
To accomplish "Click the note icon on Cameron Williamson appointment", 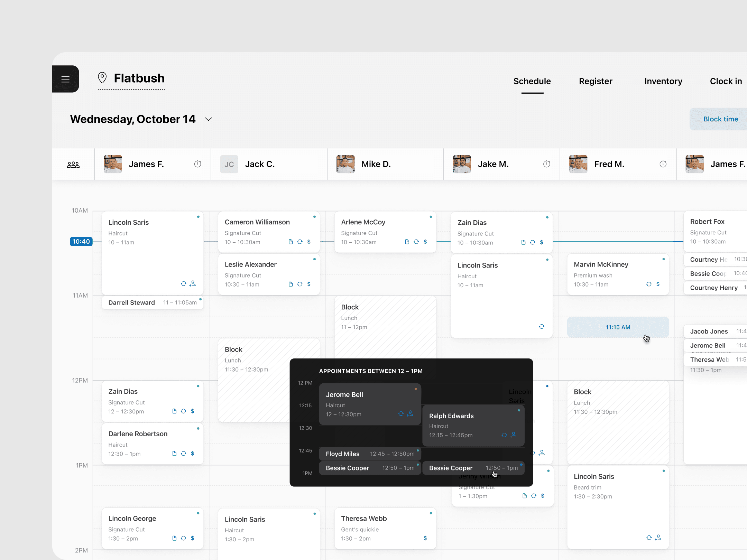I will (290, 242).
